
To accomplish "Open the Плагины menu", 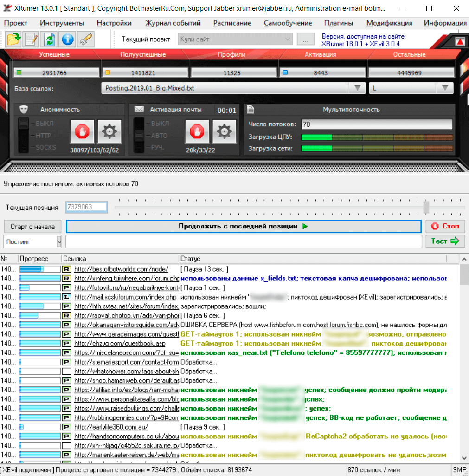I will [339, 23].
